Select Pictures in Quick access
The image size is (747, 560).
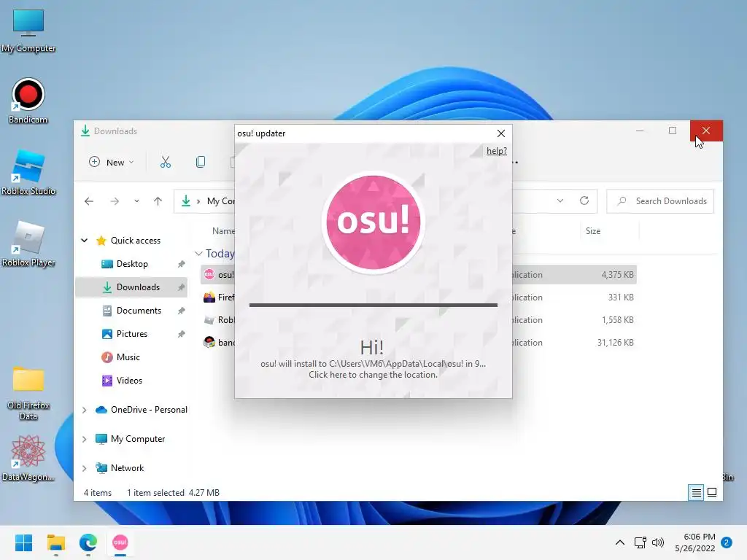tap(131, 334)
